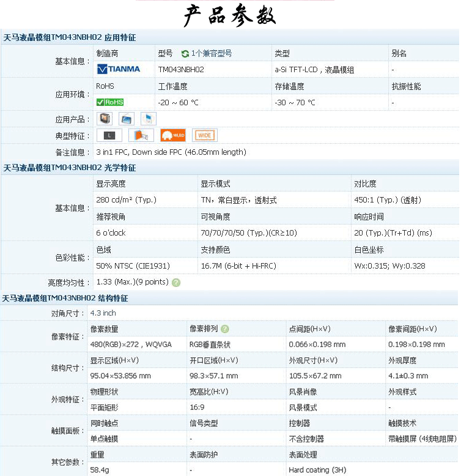Viewport: 461px width, 476px height.
Task: Click the orange touch-panel feature icon
Action: coord(141,135)
